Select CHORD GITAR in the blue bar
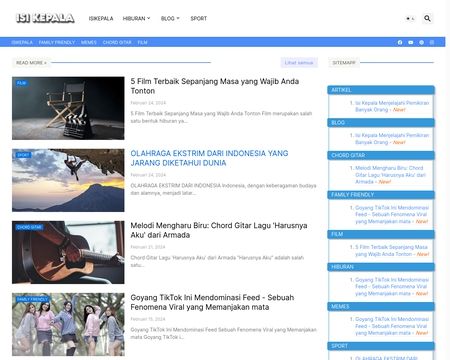Viewport: 450px width, 360px height. click(x=117, y=42)
